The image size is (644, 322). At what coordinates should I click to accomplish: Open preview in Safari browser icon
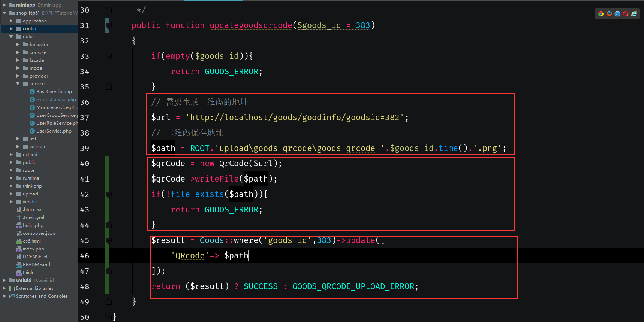point(617,14)
